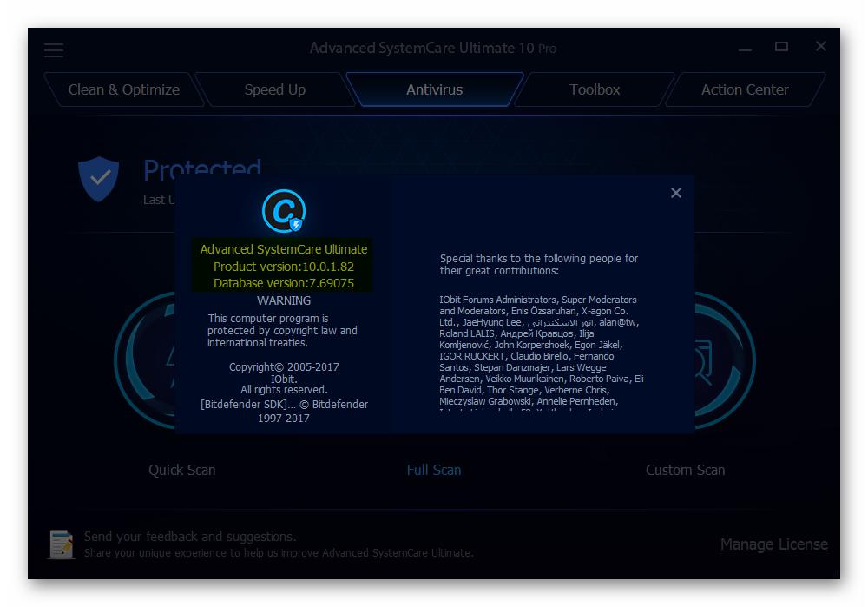The width and height of the screenshot is (868, 607).
Task: Close the Advanced SystemCare main window
Action: click(x=821, y=47)
